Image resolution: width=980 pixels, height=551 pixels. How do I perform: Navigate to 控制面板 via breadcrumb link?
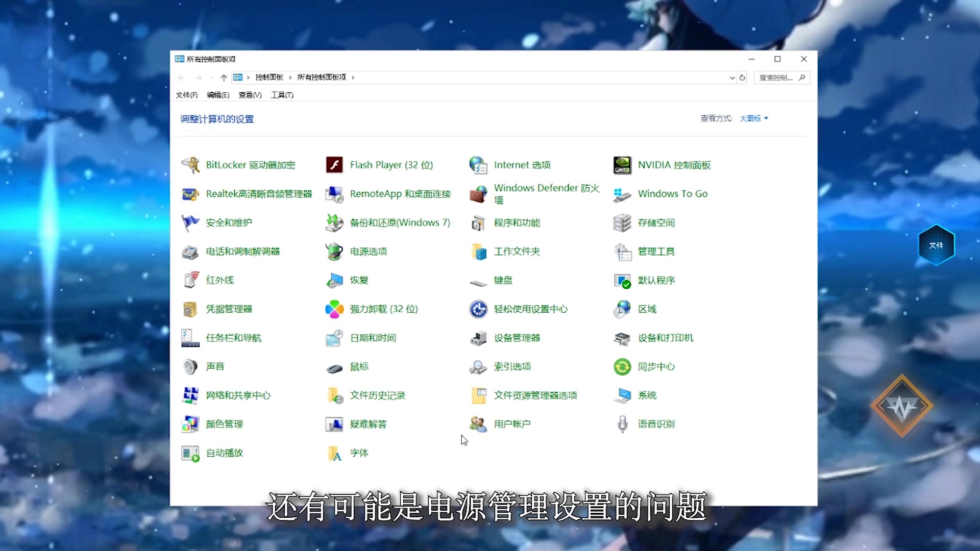tap(269, 77)
